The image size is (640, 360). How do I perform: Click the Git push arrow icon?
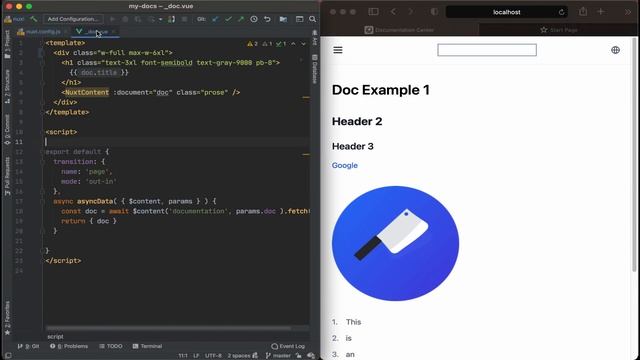point(241,19)
